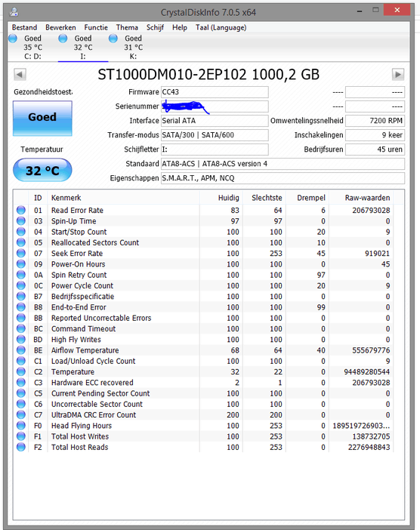
Task: Click status icon of Command Timeout row
Action: tap(21, 328)
